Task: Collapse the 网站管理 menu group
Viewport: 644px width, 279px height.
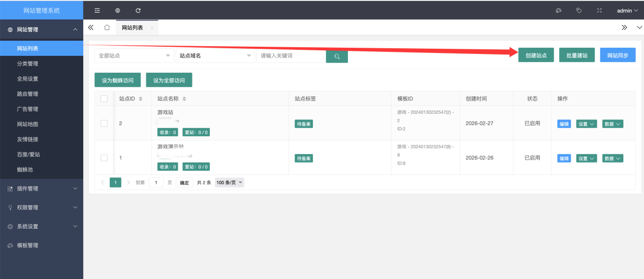Action: coord(42,29)
